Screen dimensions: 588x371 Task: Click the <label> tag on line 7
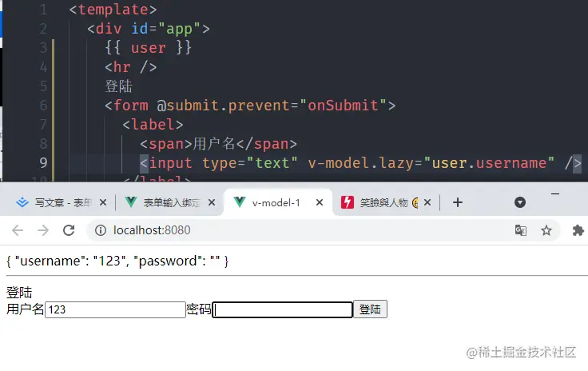pos(153,125)
